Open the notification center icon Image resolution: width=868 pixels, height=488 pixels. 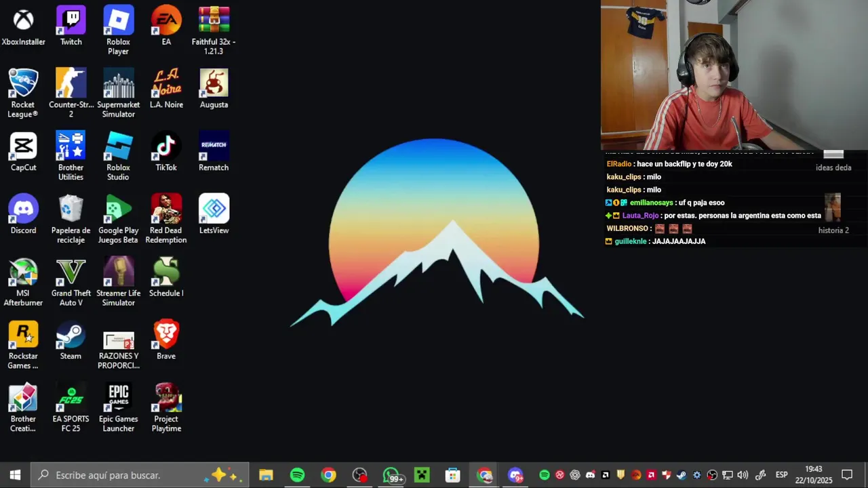click(847, 475)
